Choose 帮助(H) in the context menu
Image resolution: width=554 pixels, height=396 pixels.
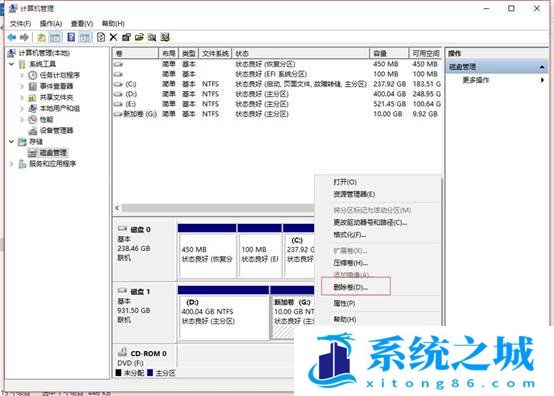[344, 319]
